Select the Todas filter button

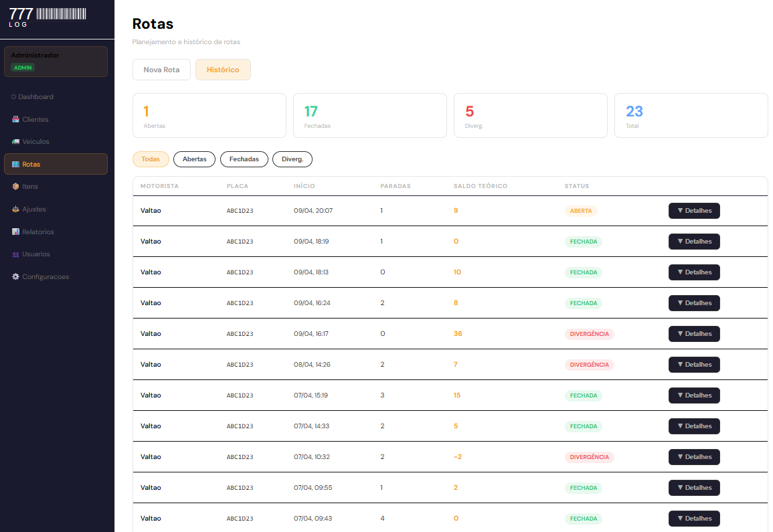tap(151, 159)
